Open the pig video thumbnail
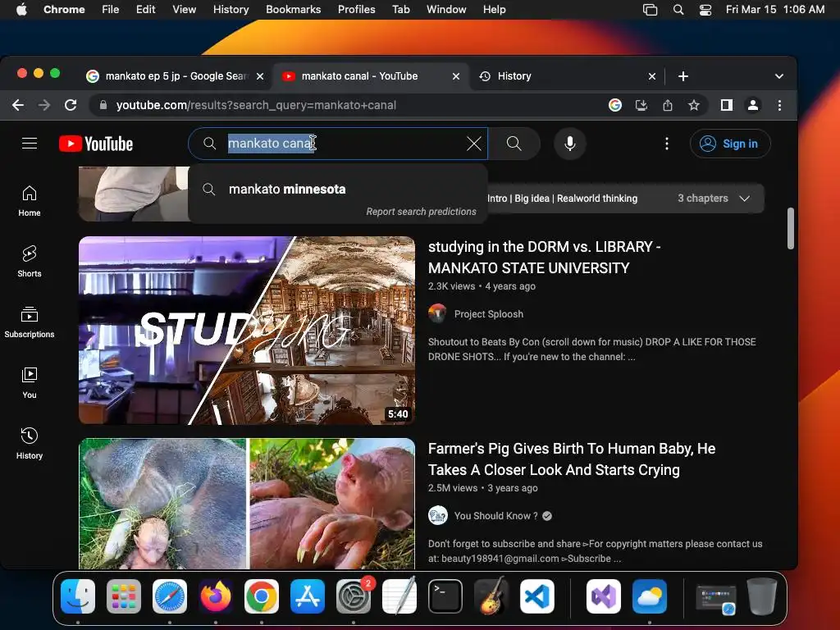 click(247, 504)
